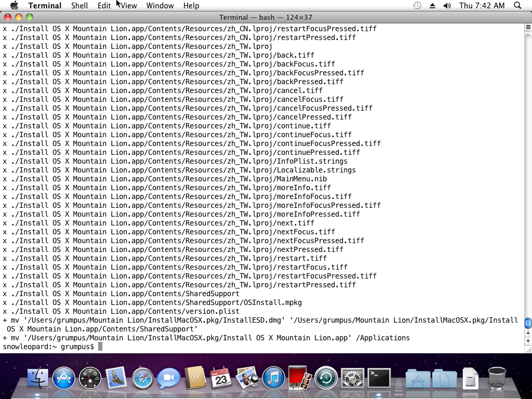Open iChat from the Dock
532x399 pixels.
pos(169,378)
